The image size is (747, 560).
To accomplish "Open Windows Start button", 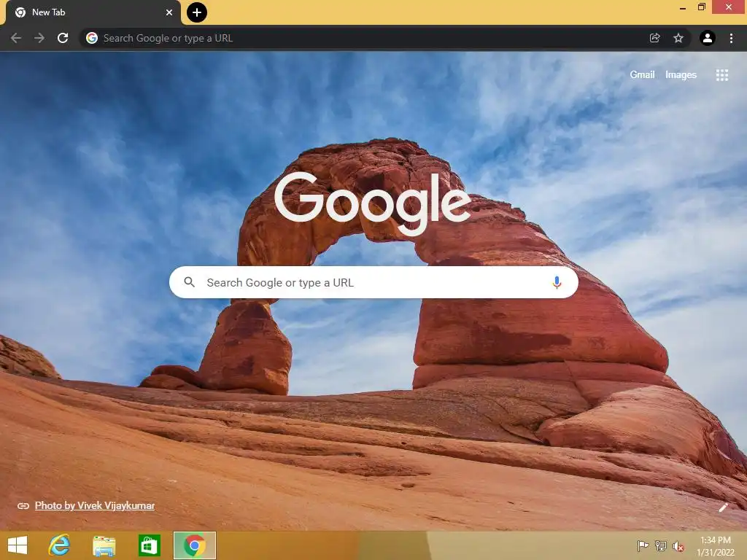I will pyautogui.click(x=18, y=545).
